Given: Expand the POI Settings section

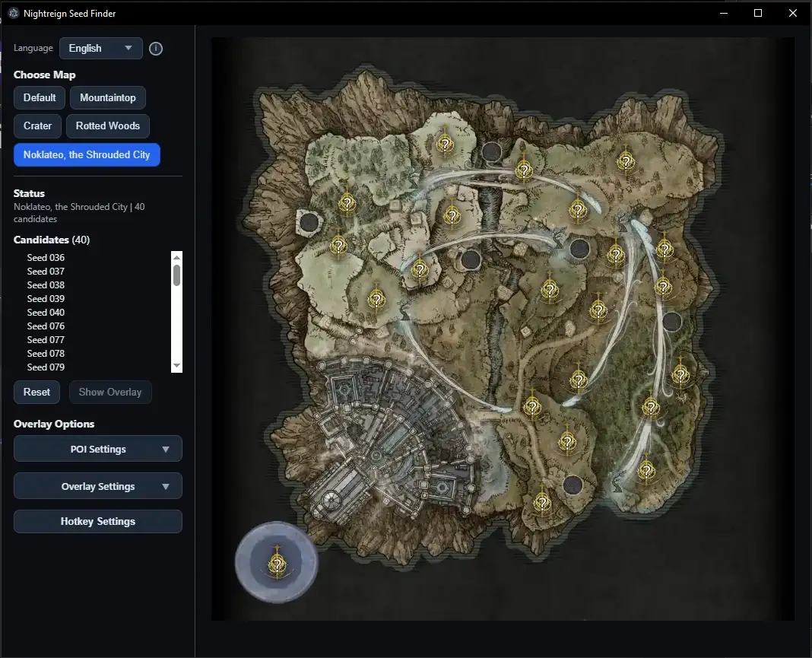Looking at the screenshot, I should tap(98, 449).
